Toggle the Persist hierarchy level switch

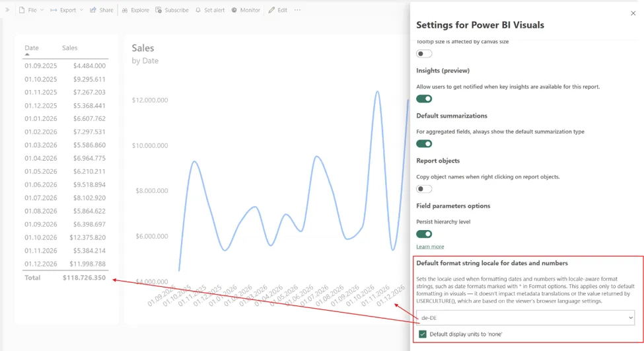point(424,234)
